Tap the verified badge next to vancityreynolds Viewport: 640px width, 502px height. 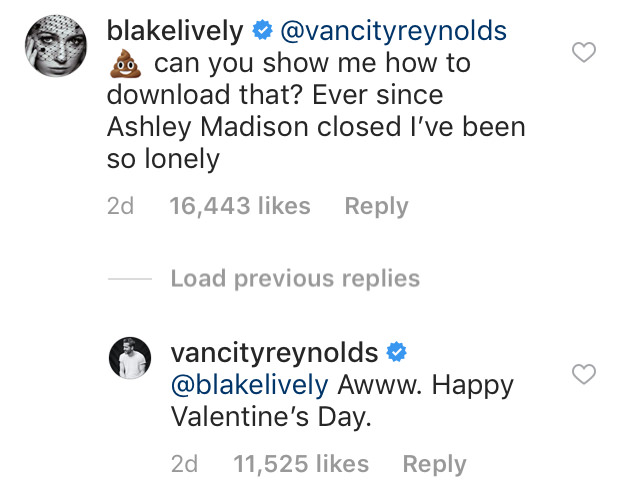click(397, 352)
